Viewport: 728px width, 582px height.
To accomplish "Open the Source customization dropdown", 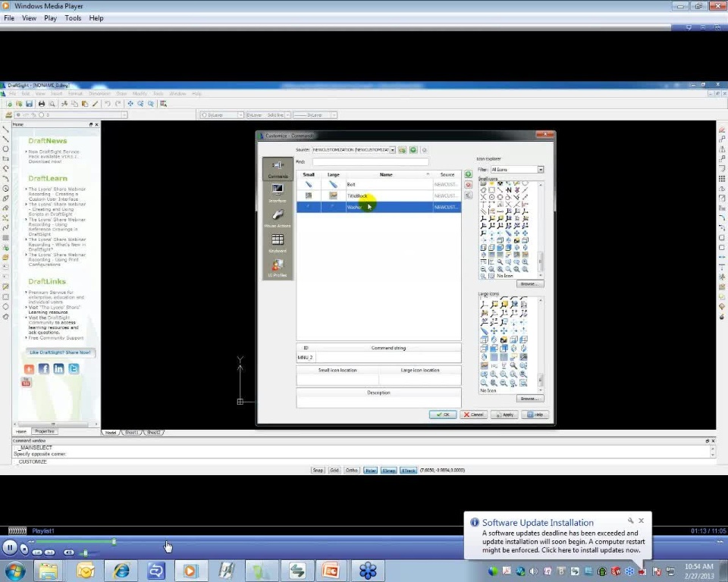I will point(392,150).
